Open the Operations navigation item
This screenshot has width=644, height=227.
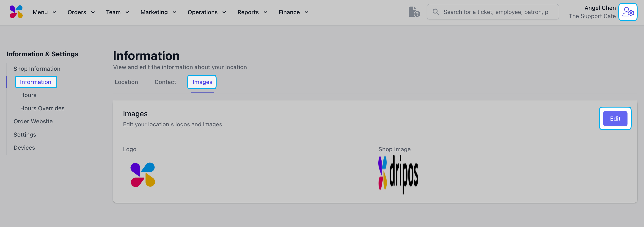tap(203, 12)
